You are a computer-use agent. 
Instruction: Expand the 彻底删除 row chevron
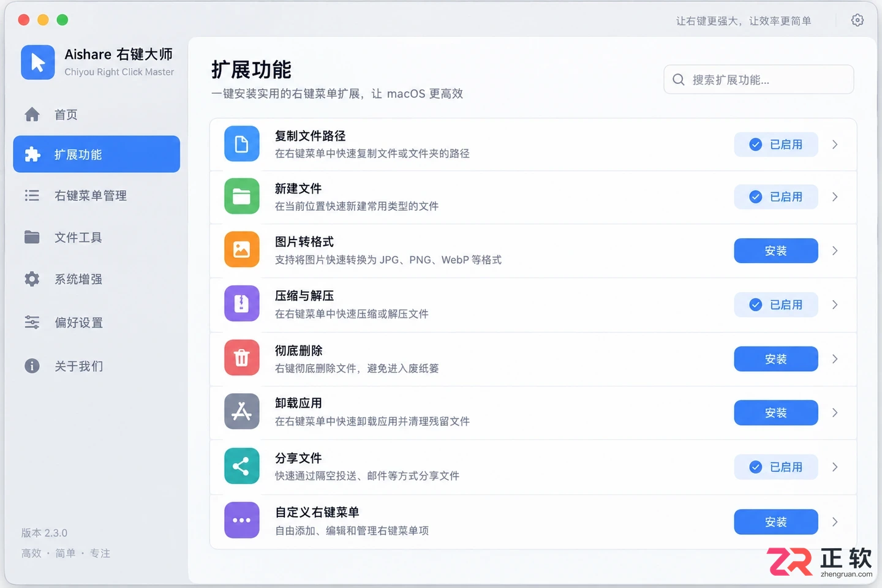point(835,359)
